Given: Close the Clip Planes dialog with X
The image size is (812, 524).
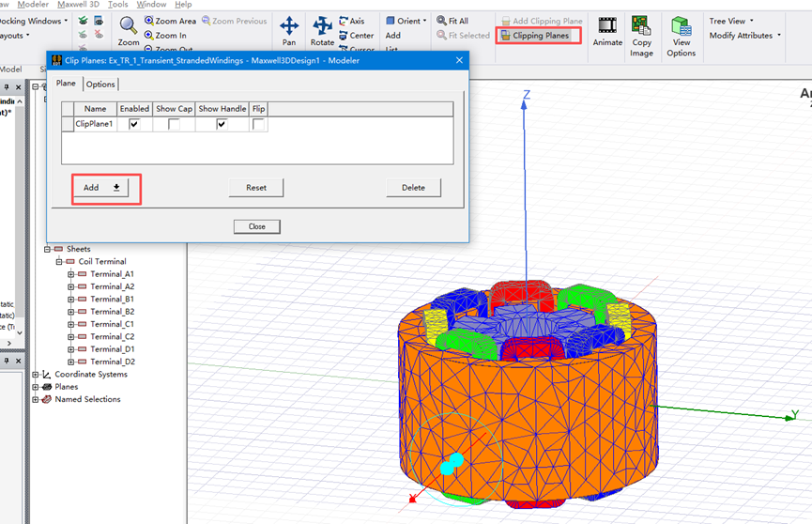Looking at the screenshot, I should (x=459, y=60).
